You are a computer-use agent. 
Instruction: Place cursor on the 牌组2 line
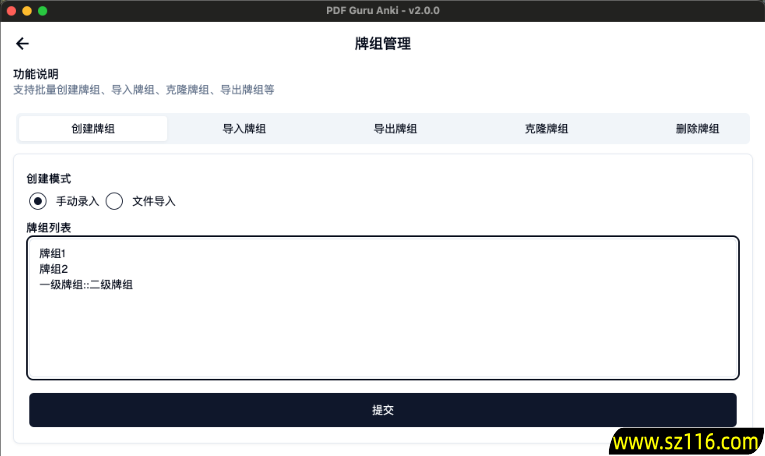[52, 269]
